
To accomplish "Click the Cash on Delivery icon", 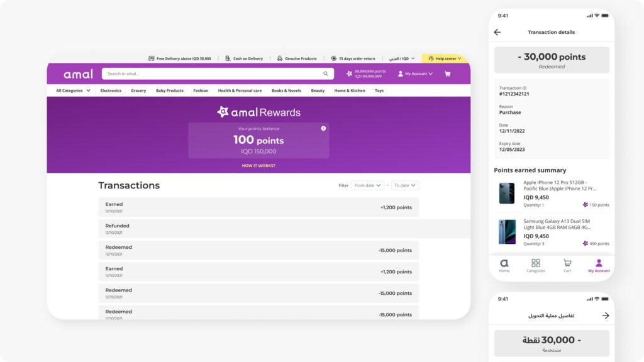I will (228, 58).
